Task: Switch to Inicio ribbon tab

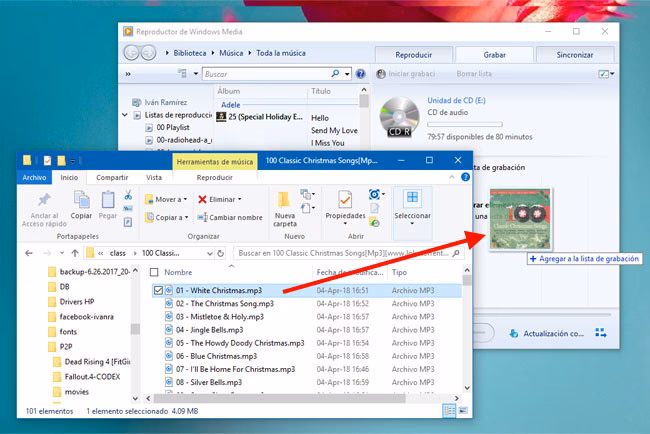Action: pyautogui.click(x=69, y=177)
